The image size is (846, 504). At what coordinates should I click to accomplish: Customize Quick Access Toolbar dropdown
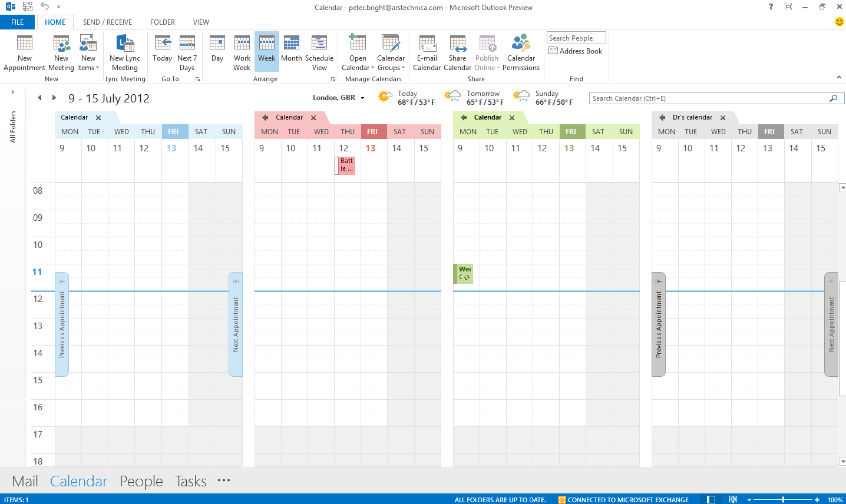[58, 7]
